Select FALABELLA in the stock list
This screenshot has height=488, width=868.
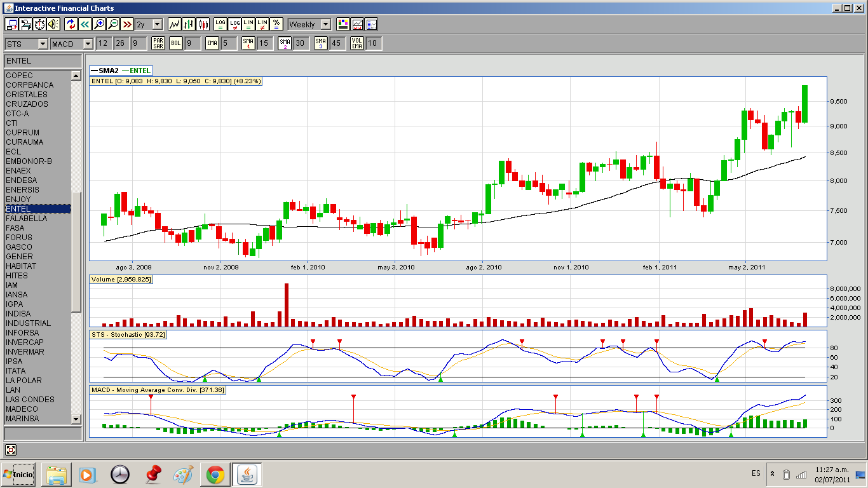tap(26, 218)
